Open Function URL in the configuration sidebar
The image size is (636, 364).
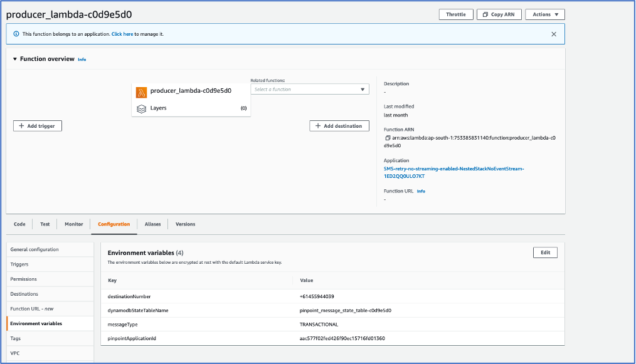(50, 309)
